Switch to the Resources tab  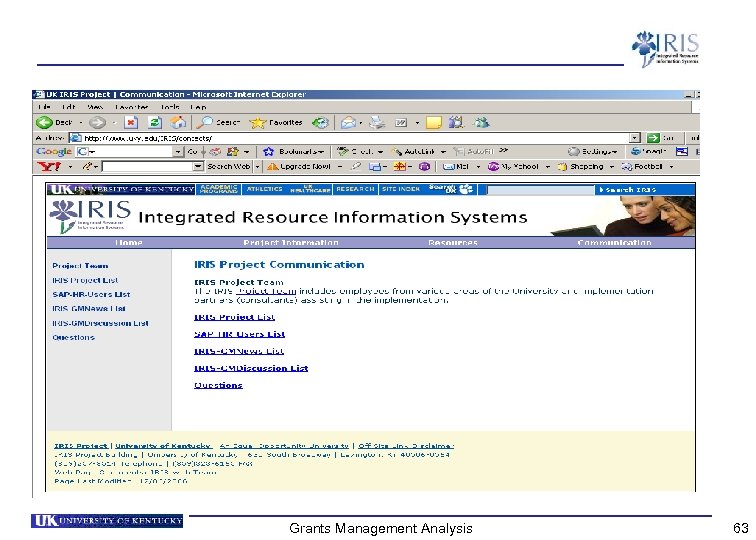click(453, 243)
